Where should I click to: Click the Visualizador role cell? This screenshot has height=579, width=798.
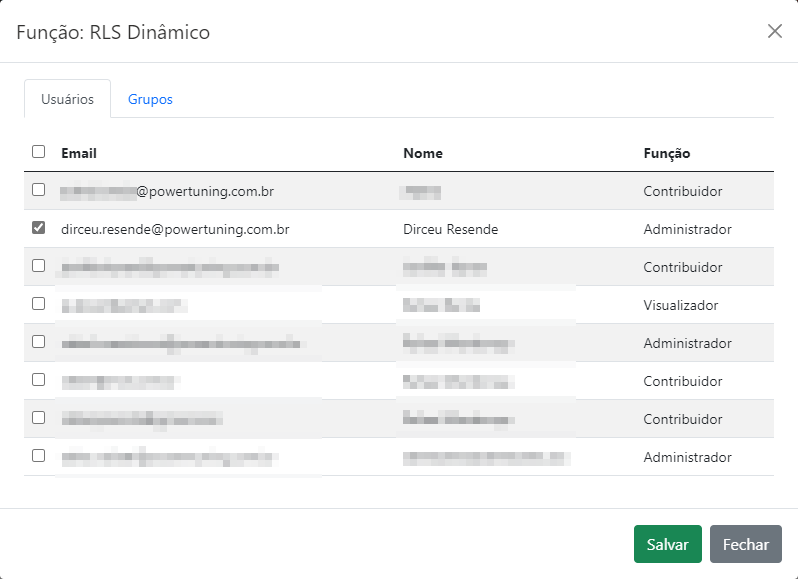[681, 305]
